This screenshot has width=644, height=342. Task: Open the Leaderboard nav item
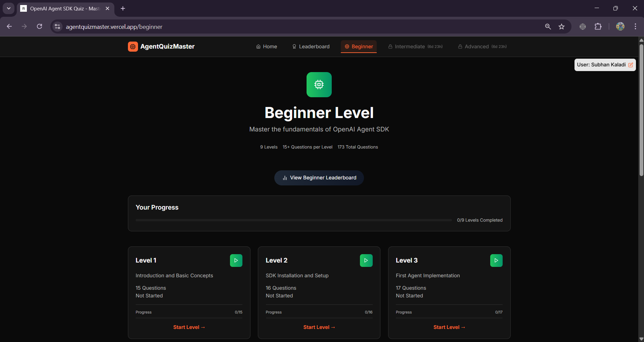click(x=311, y=47)
